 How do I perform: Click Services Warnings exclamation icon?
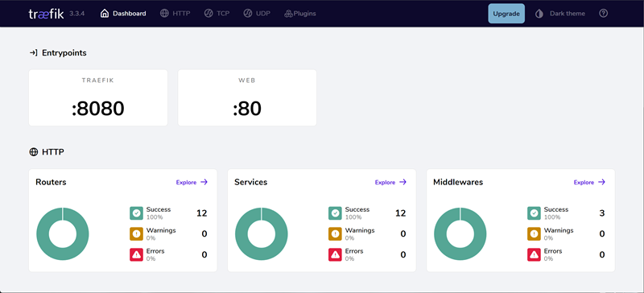pyautogui.click(x=335, y=233)
